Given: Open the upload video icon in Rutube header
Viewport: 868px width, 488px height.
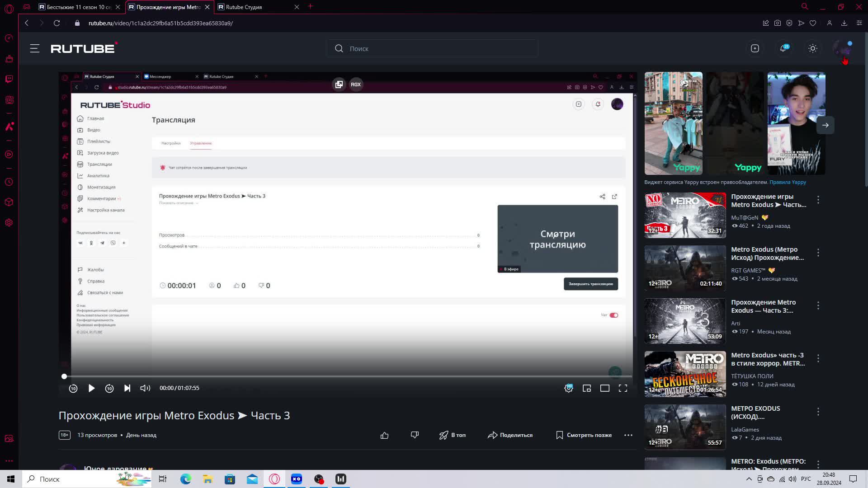Looking at the screenshot, I should pyautogui.click(x=755, y=48).
